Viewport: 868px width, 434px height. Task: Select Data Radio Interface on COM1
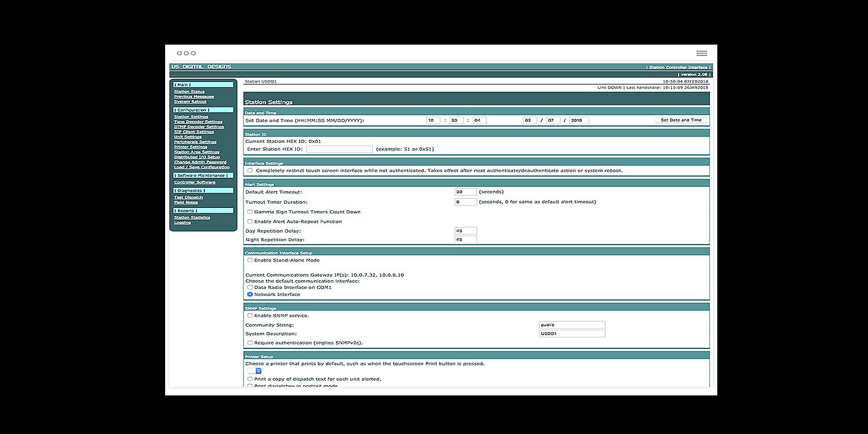(250, 288)
